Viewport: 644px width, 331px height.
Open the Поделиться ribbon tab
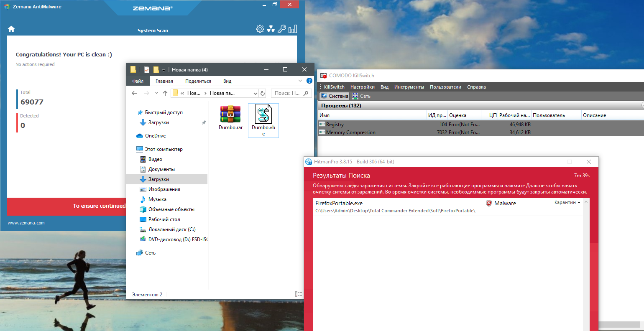point(198,81)
